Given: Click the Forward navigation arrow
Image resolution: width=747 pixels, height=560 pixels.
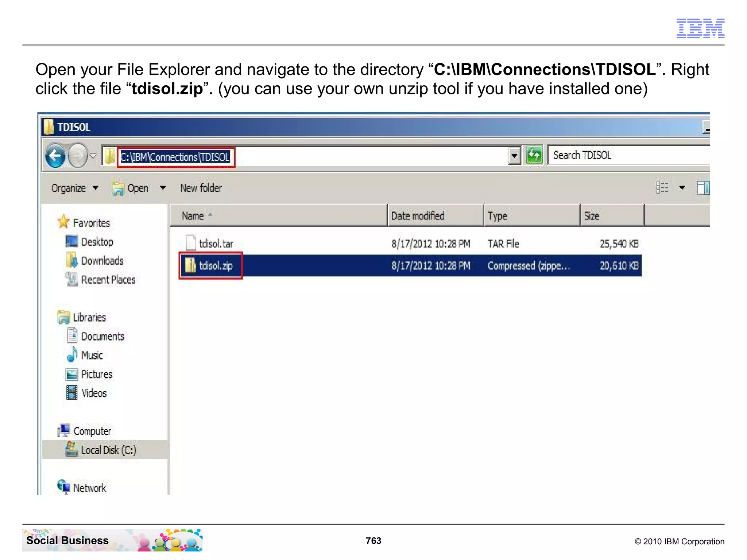Looking at the screenshot, I should (77, 156).
